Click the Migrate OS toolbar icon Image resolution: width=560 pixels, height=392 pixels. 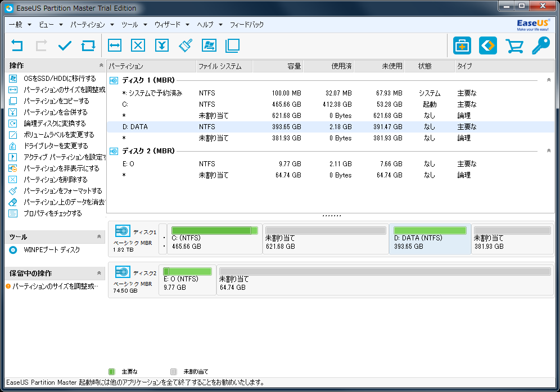(209, 45)
